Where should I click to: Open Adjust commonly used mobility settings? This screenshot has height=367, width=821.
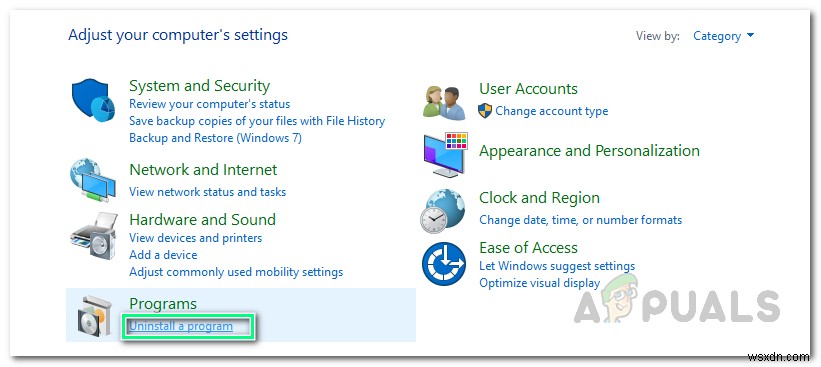coord(236,272)
